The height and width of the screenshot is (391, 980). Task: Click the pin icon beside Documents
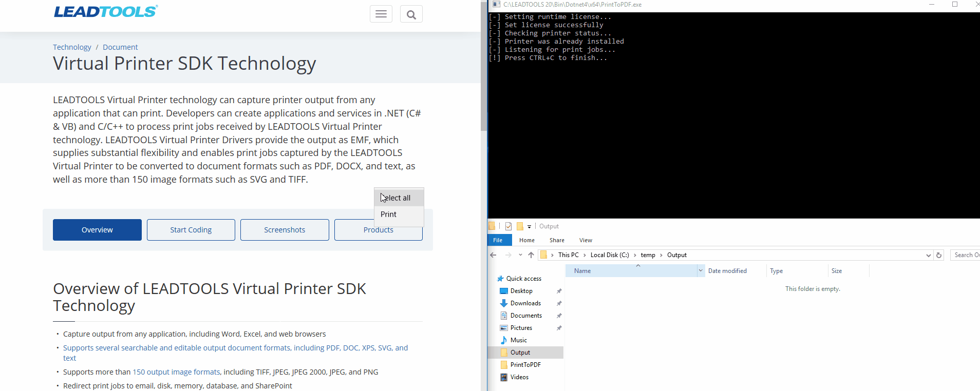click(559, 316)
